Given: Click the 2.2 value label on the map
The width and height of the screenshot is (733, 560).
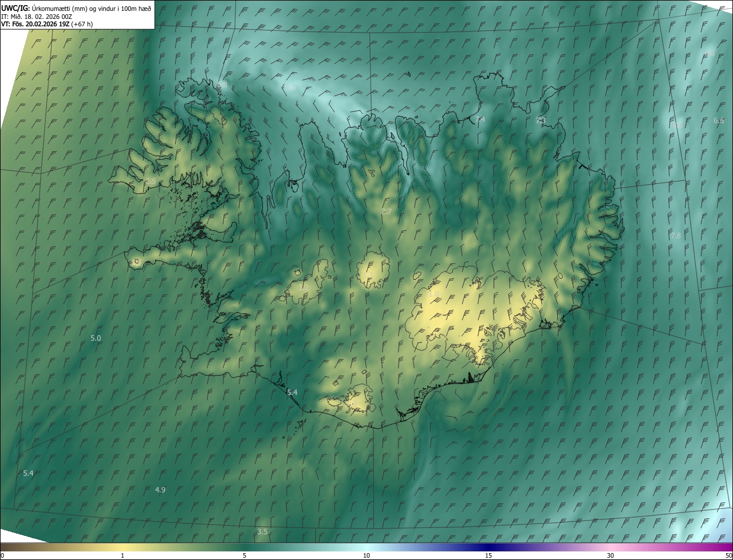Looking at the screenshot, I should pyautogui.click(x=304, y=287).
